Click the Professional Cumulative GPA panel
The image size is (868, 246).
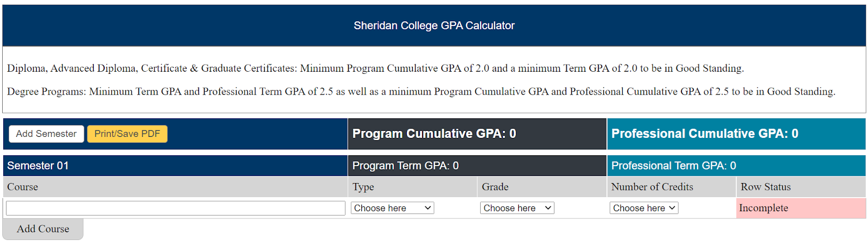[x=705, y=134]
